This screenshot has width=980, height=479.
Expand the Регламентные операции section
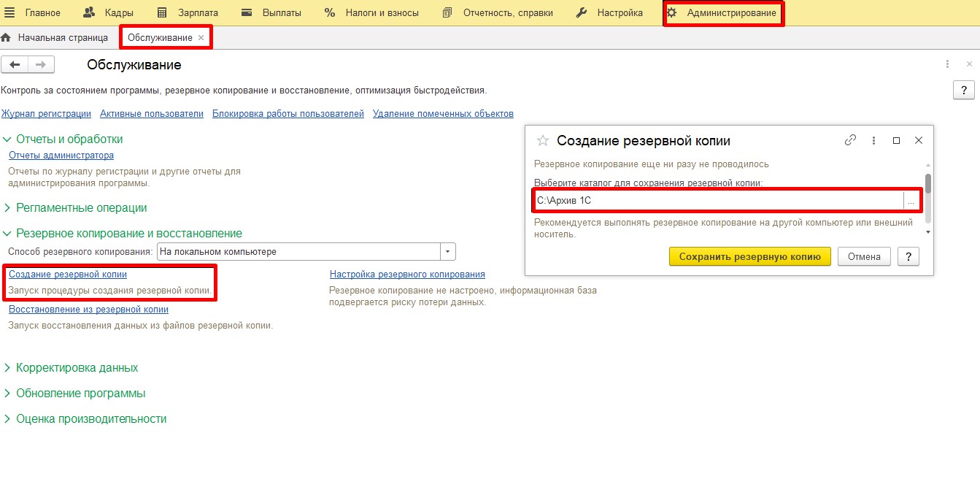(x=8, y=207)
